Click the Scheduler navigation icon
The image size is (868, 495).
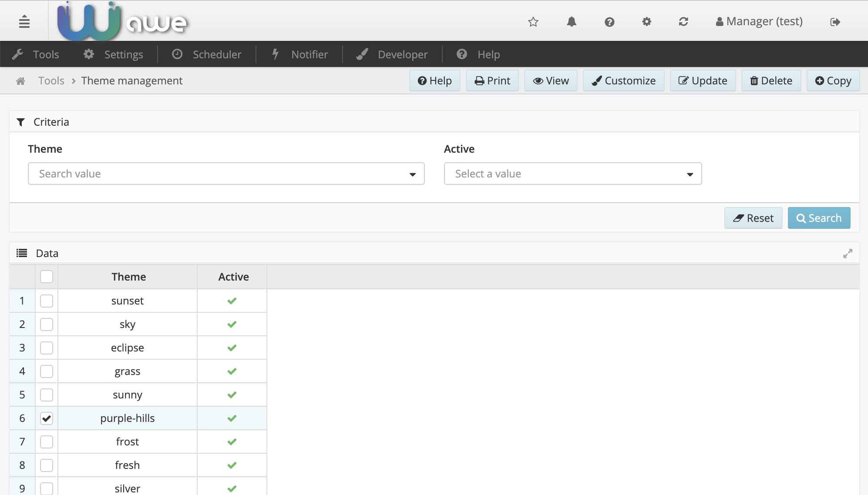[x=178, y=54]
